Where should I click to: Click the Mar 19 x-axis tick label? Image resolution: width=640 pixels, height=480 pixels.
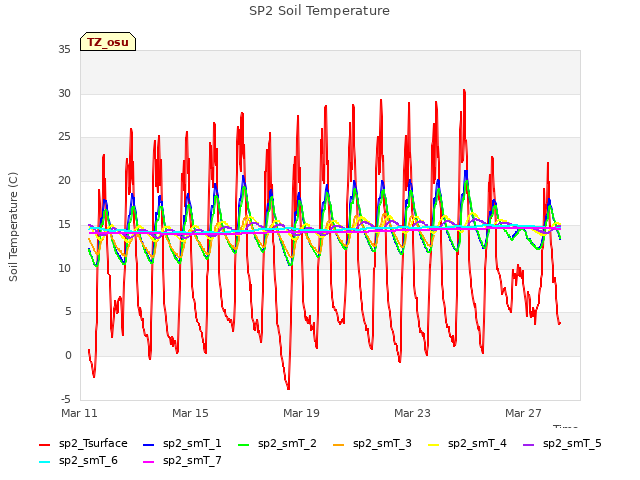pyautogui.click(x=301, y=413)
